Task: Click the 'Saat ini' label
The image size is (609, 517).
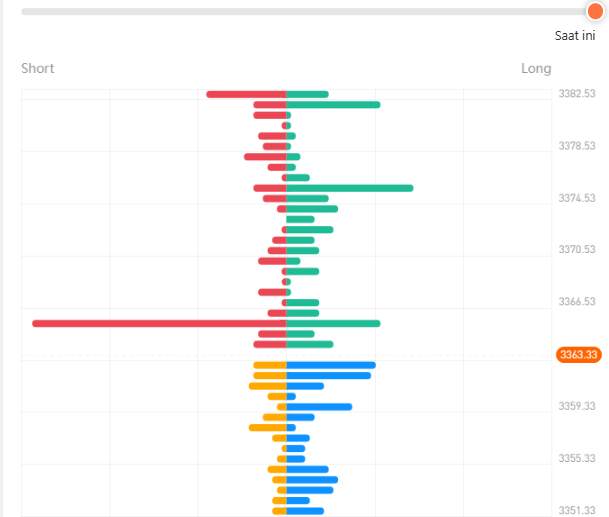Action: tap(575, 36)
